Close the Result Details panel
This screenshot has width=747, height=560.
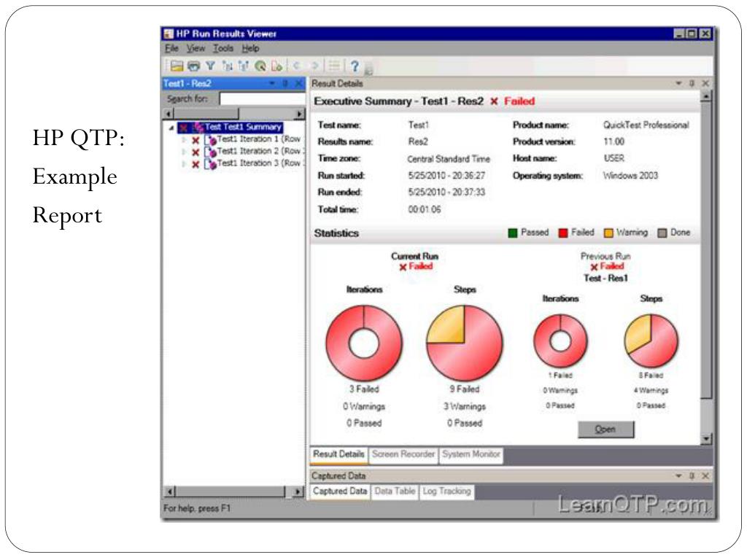[705, 83]
